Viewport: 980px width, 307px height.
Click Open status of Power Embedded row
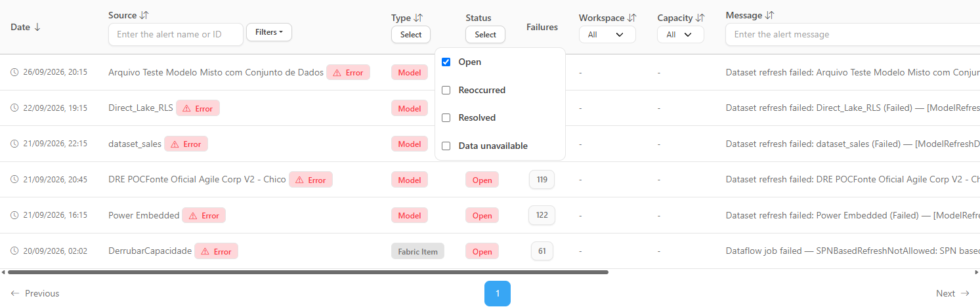482,215
